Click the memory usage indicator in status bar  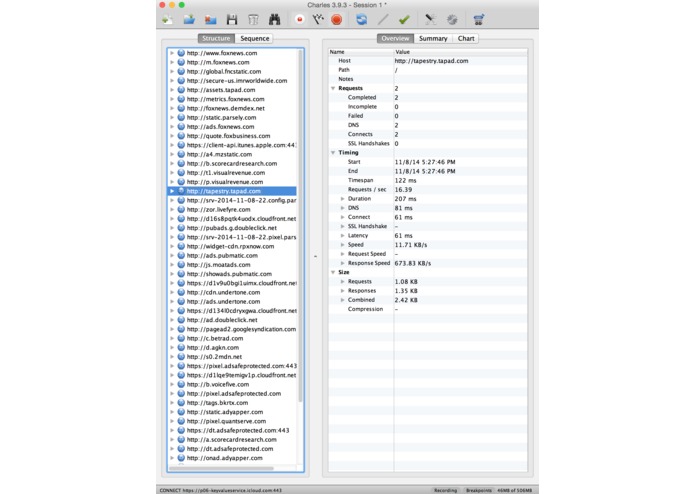coord(515,490)
